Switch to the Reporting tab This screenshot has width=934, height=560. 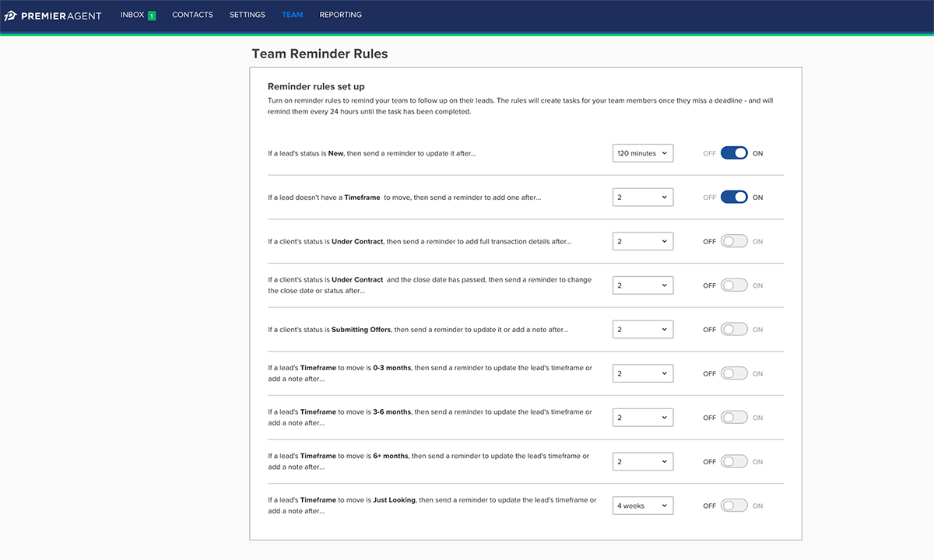pyautogui.click(x=340, y=15)
